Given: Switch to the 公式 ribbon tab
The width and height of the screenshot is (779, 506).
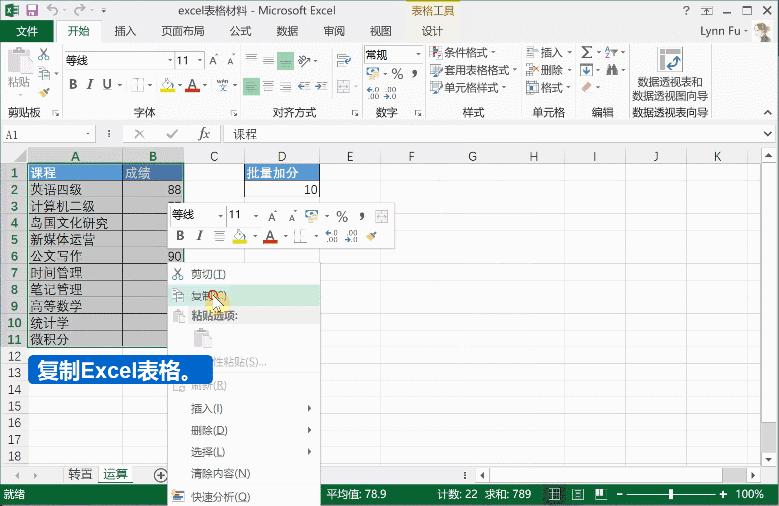Looking at the screenshot, I should point(240,31).
